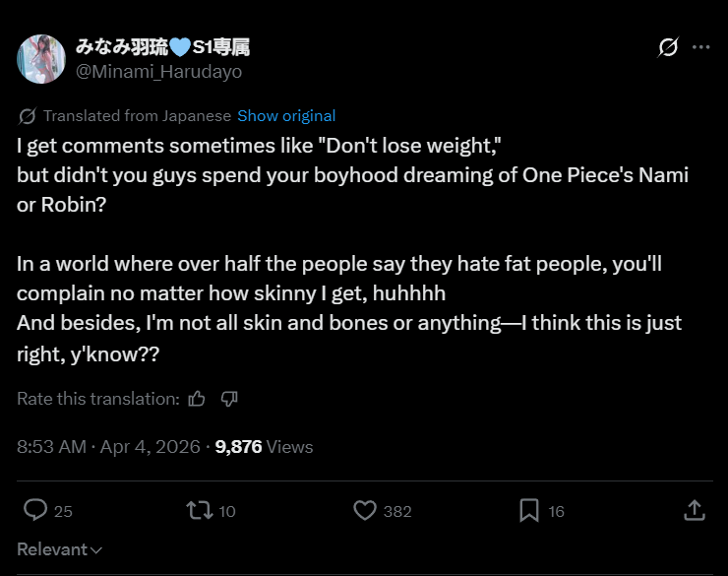Click the reply speech bubble icon
This screenshot has width=728, height=576.
35,510
